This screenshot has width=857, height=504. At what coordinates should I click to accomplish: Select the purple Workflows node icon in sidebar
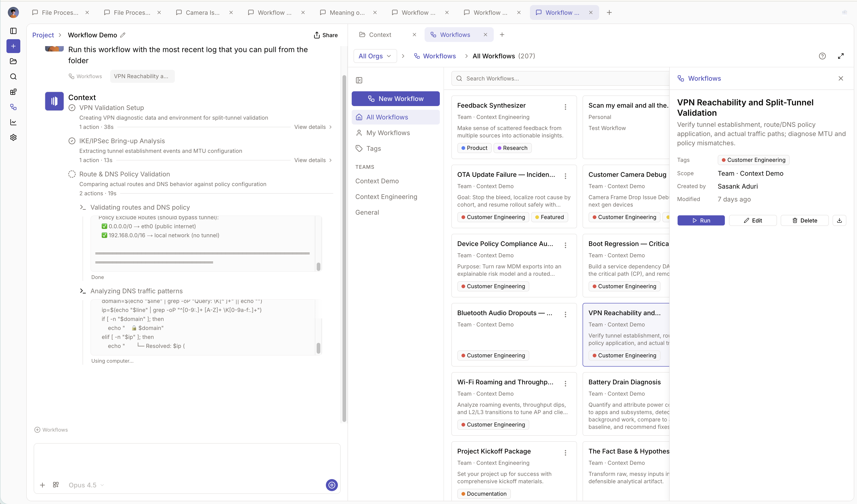click(13, 107)
